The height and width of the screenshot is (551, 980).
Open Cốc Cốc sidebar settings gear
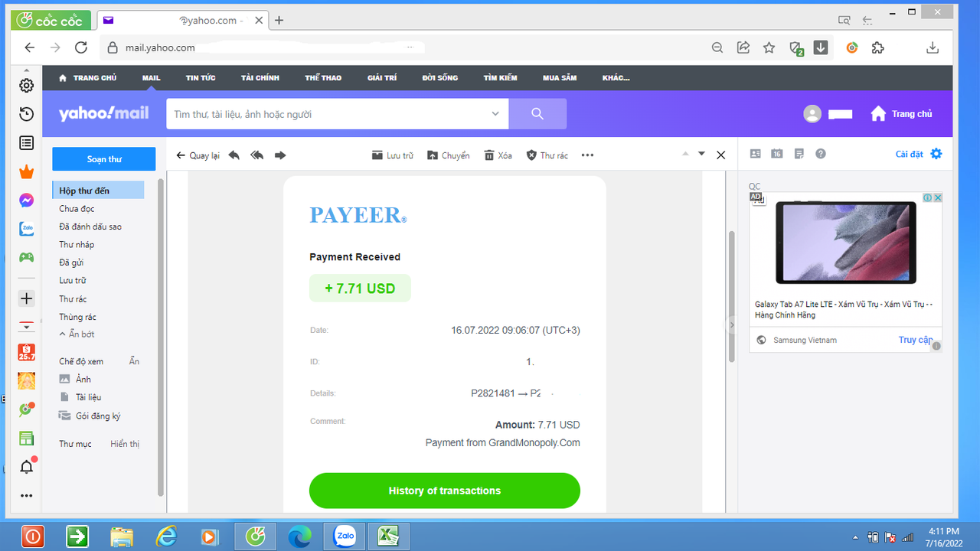point(26,85)
